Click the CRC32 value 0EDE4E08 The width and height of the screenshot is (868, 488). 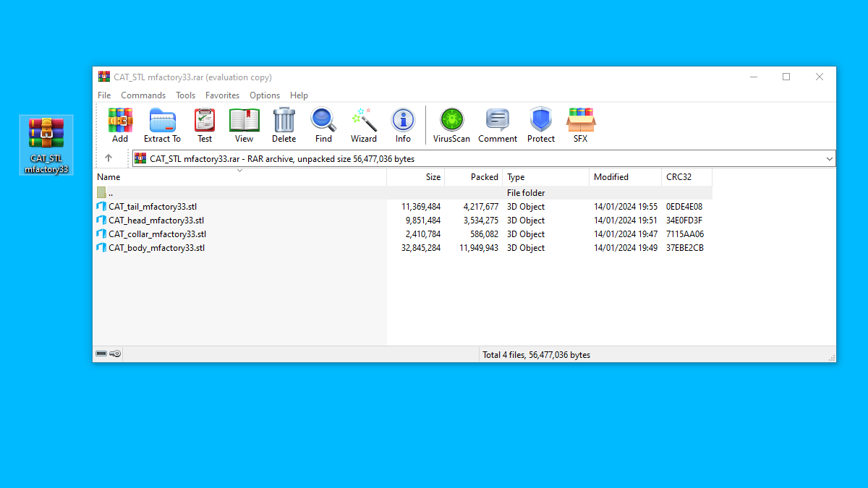[x=684, y=207]
